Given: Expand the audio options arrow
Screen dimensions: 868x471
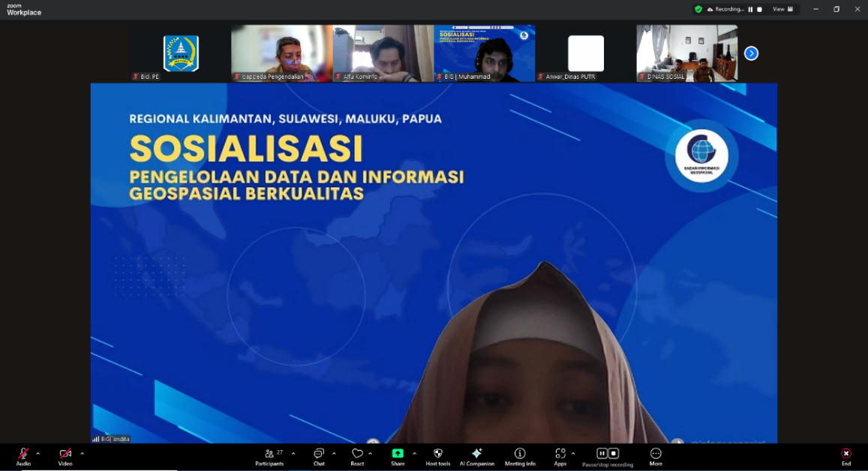Looking at the screenshot, I should [x=38, y=453].
